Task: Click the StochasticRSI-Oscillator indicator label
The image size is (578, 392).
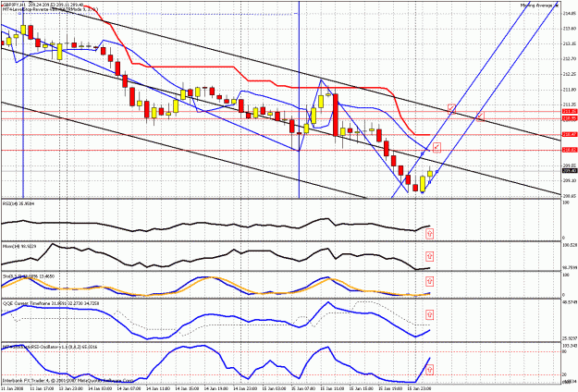Action: point(50,347)
